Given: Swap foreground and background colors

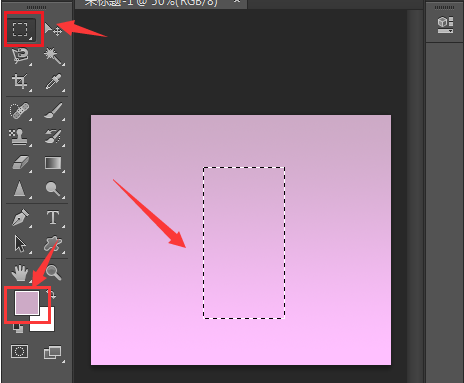Looking at the screenshot, I should [51, 295].
